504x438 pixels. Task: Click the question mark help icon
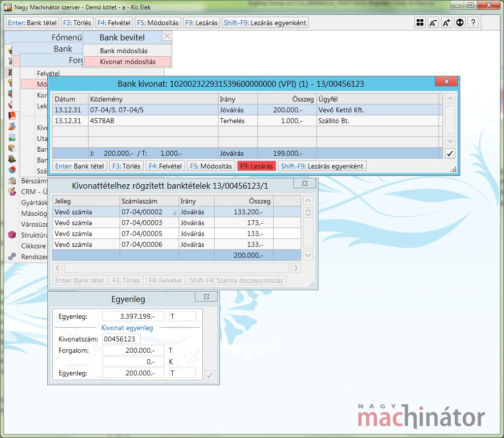473,23
